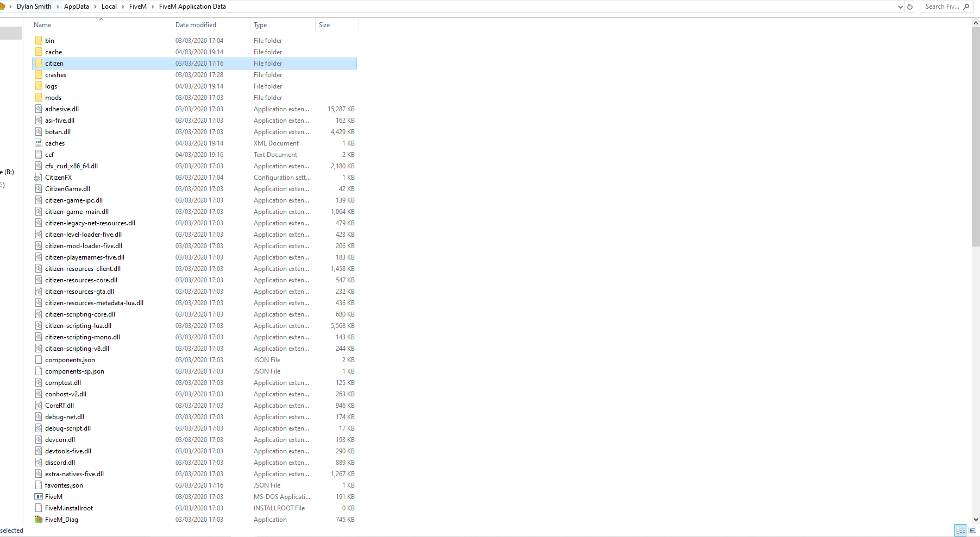Viewport: 980px width, 537px height.
Task: Select citizen-scripting-lua.dll file name
Action: coord(78,326)
